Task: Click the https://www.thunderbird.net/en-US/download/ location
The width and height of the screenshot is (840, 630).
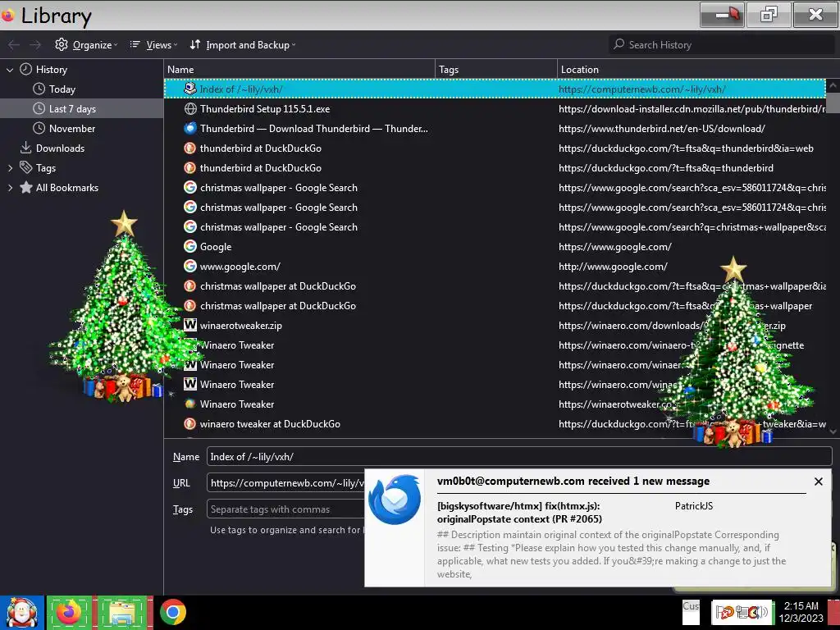Action: [x=662, y=129]
